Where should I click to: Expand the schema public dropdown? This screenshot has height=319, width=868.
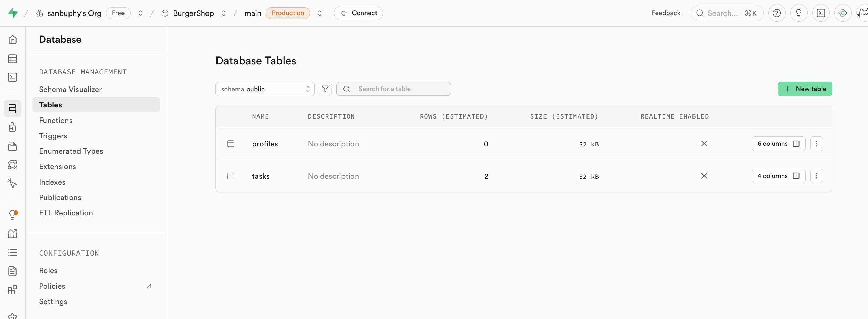click(x=265, y=89)
